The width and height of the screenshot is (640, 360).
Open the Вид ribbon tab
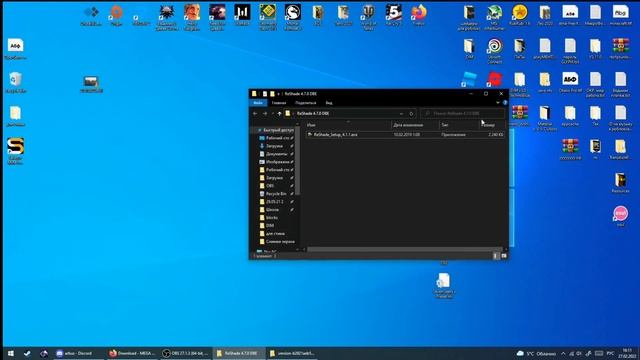(329, 103)
